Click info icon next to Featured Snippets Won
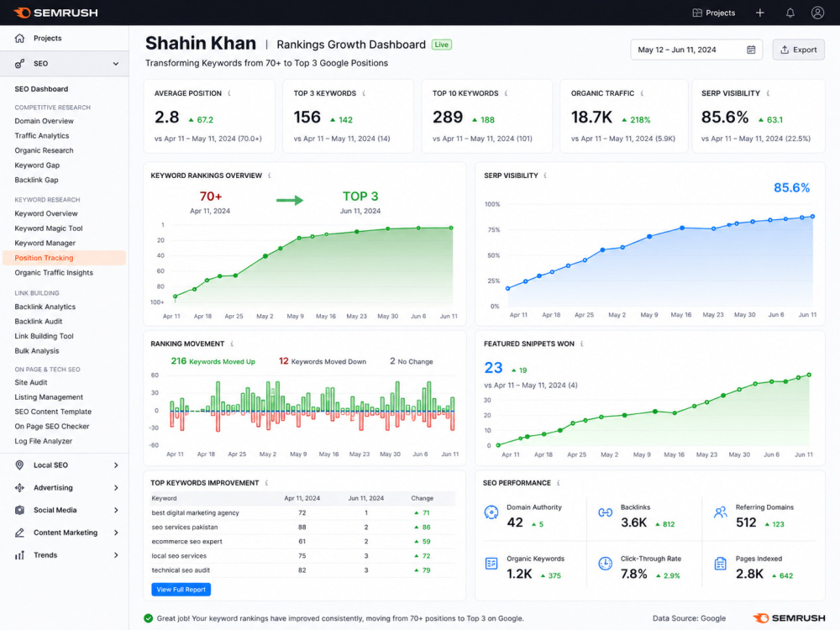This screenshot has width=840, height=630. tap(582, 344)
